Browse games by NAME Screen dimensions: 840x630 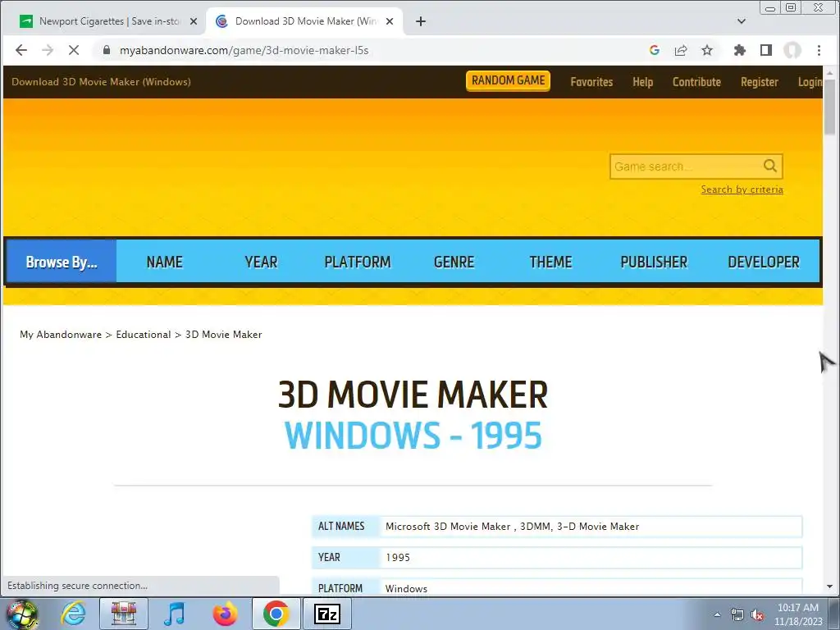point(164,262)
